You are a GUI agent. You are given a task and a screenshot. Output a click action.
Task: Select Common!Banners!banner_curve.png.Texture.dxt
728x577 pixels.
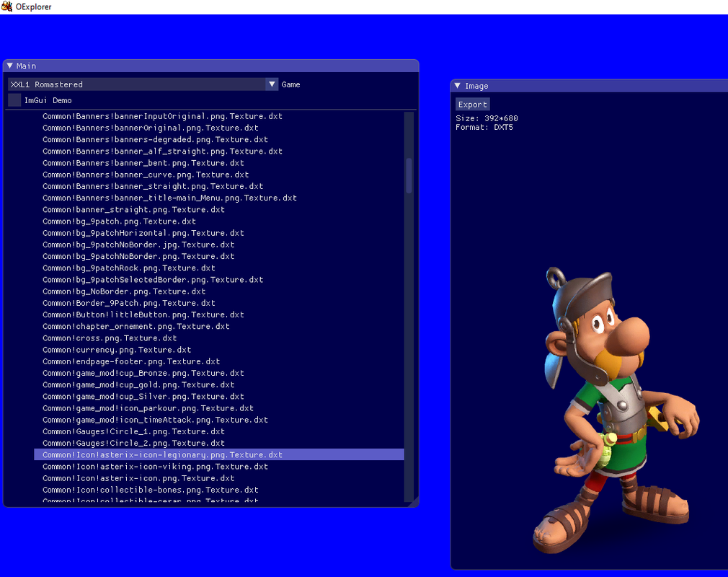tap(218, 175)
